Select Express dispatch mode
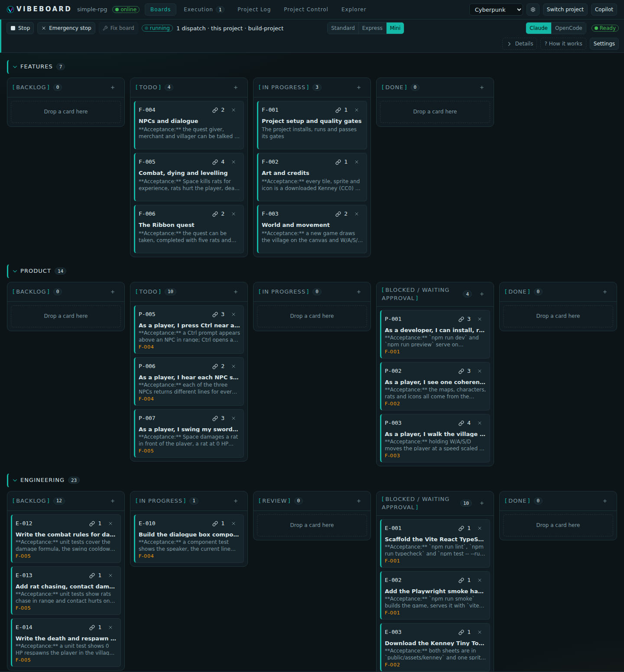The height and width of the screenshot is (672, 624). [372, 28]
